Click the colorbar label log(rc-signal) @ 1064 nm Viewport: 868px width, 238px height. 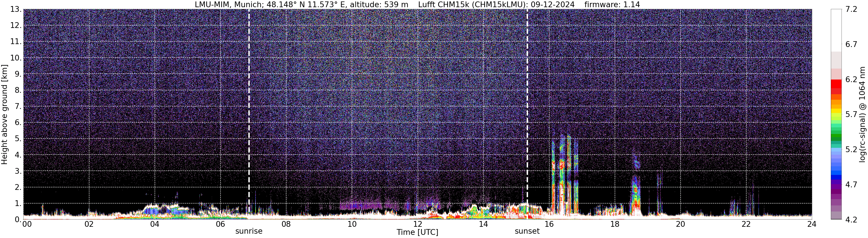(862, 114)
